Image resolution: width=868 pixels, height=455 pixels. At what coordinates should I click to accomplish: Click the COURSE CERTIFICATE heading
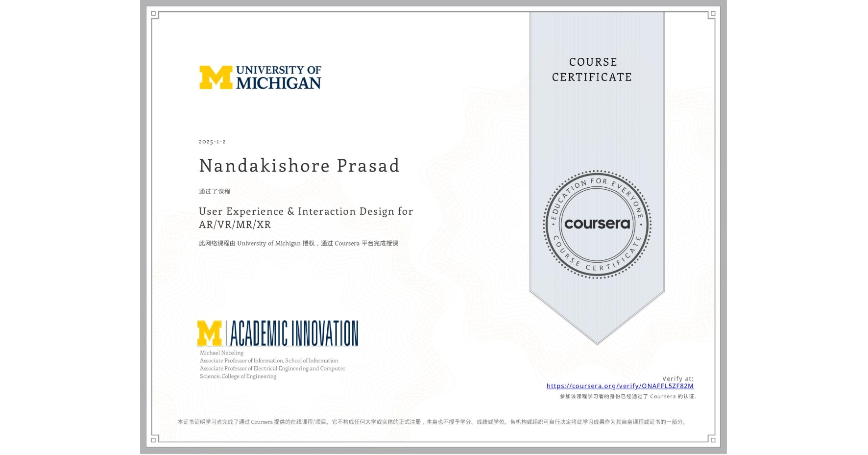point(592,69)
